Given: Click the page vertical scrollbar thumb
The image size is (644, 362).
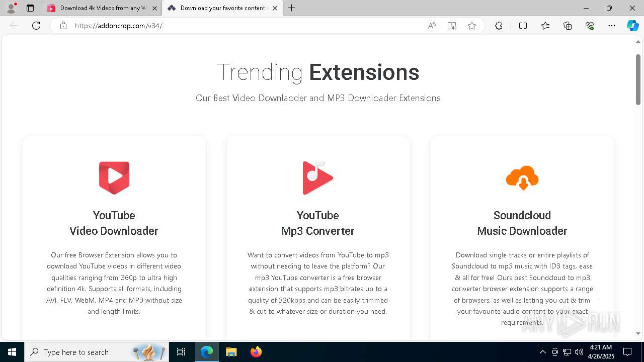Looking at the screenshot, I should tap(638, 79).
